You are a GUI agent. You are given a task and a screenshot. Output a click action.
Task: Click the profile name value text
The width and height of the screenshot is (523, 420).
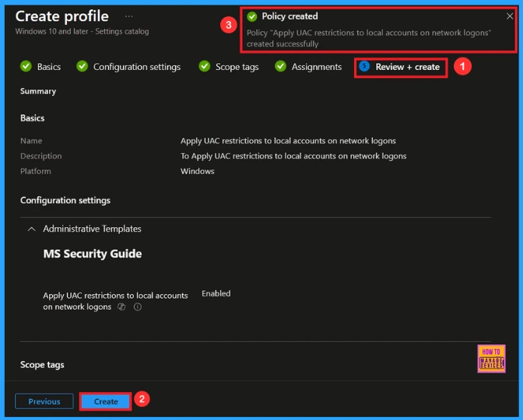(x=288, y=141)
